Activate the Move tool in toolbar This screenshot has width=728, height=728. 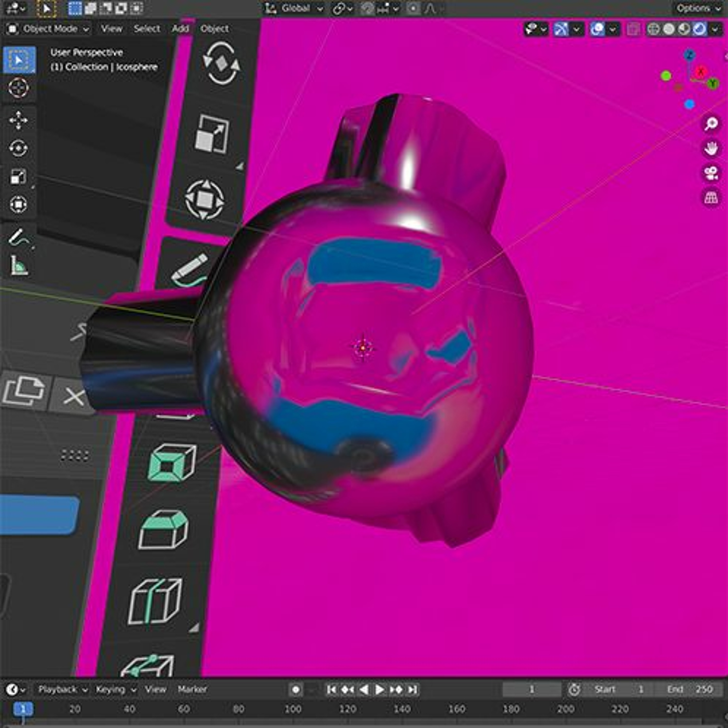[x=18, y=120]
